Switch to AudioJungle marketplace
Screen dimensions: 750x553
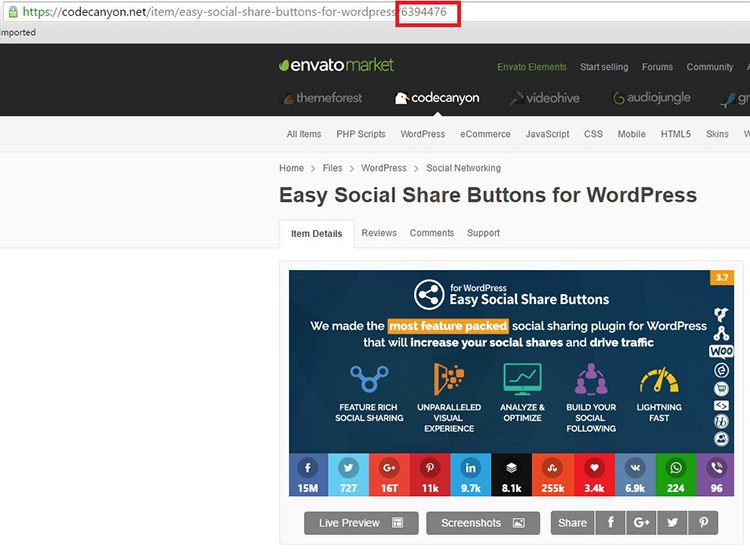(x=651, y=98)
